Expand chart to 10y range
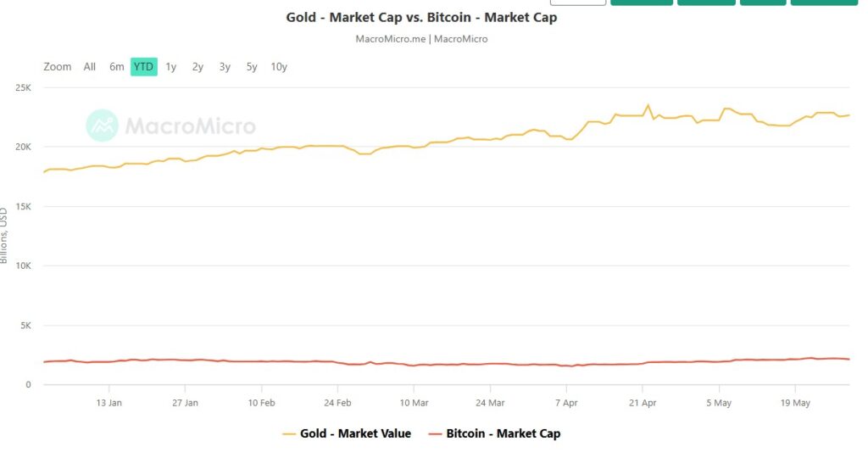 [x=279, y=67]
